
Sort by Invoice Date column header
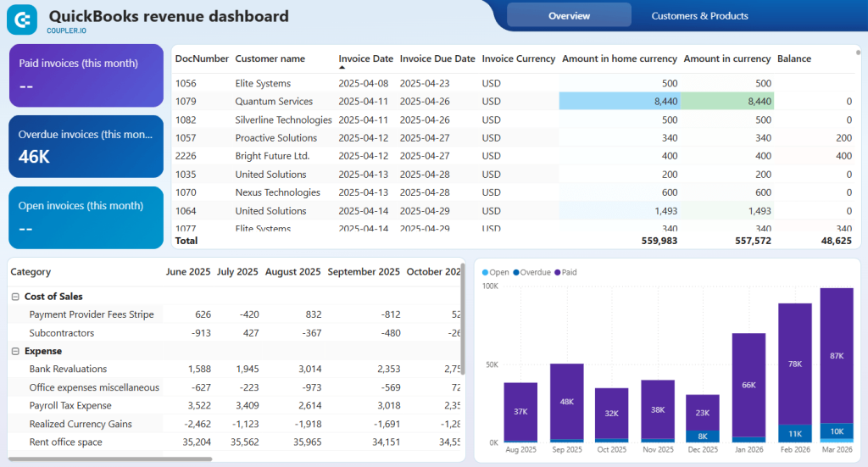click(x=366, y=58)
